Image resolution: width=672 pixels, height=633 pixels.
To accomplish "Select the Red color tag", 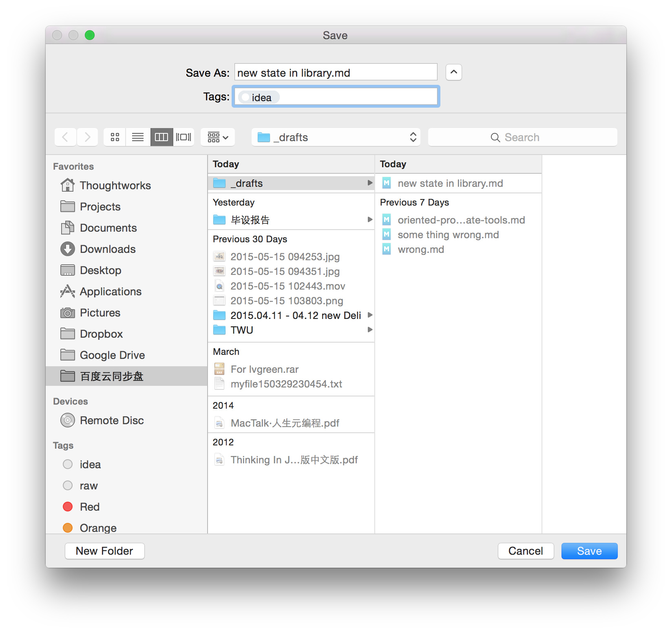I will click(90, 507).
